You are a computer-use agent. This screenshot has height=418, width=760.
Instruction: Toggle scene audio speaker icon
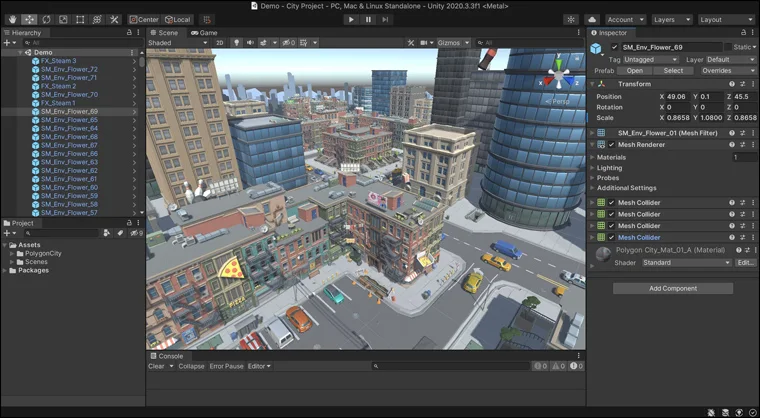250,43
